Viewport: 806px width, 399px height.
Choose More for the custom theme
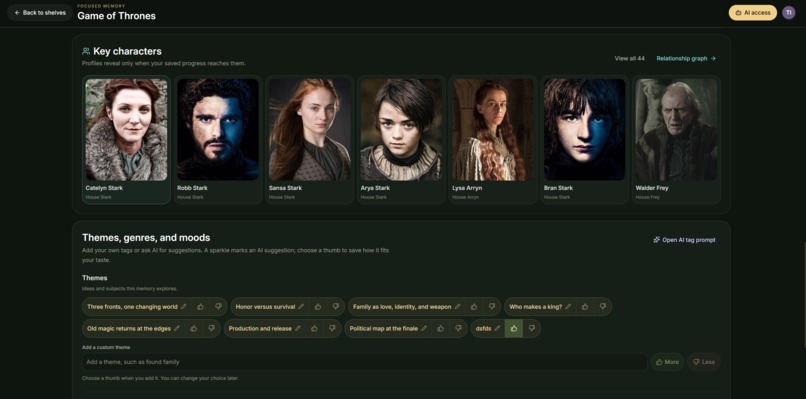pos(667,362)
